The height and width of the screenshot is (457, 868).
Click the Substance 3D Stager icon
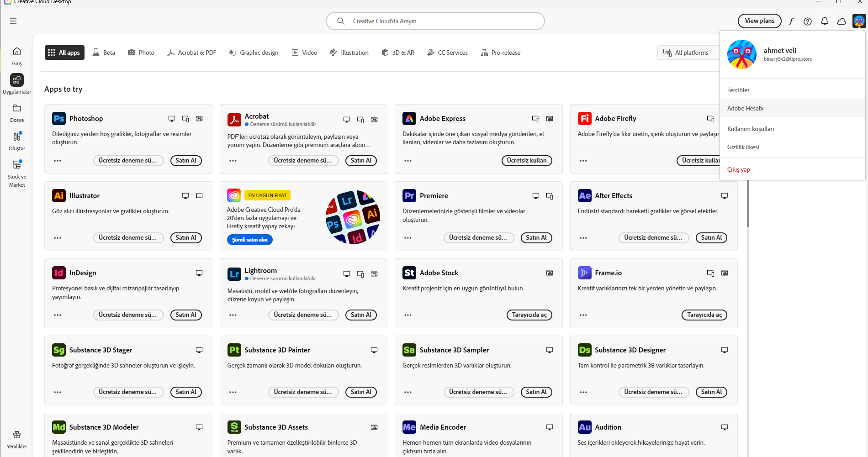[x=59, y=350]
